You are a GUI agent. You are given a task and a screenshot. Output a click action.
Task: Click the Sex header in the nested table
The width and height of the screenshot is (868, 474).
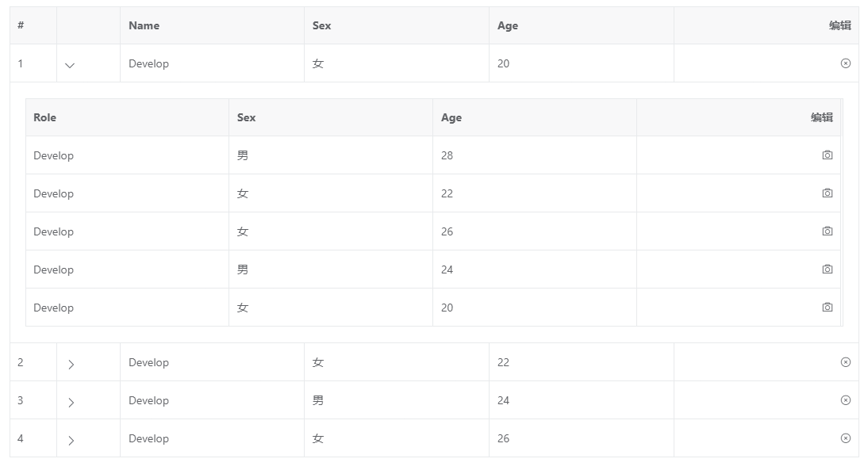click(x=246, y=117)
